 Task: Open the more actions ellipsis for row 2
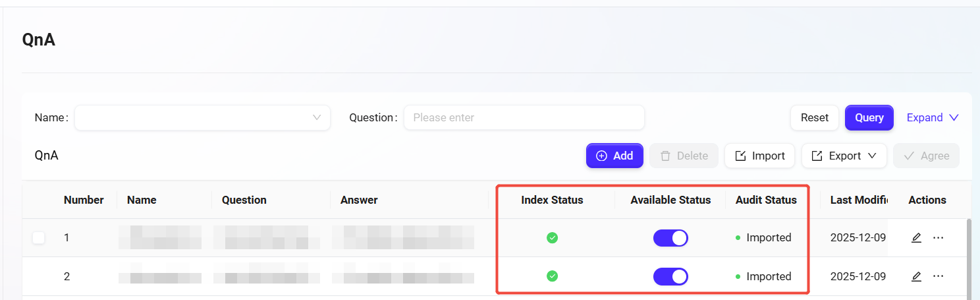(939, 277)
